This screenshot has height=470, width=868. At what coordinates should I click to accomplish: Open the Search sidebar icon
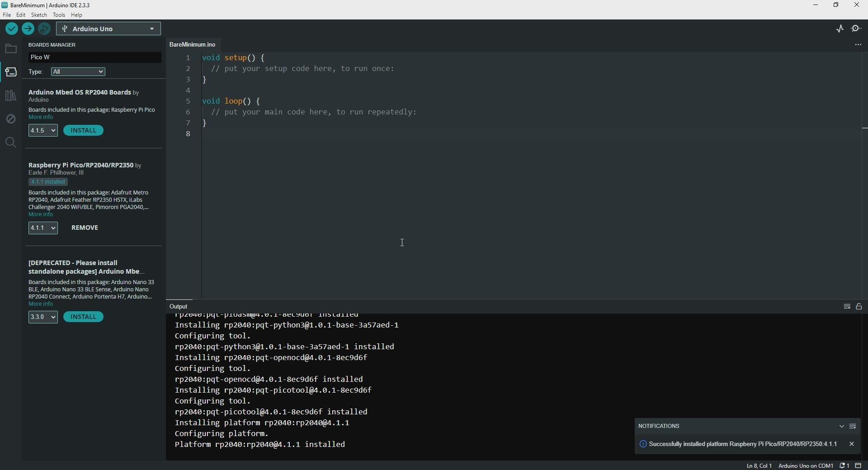tap(11, 143)
